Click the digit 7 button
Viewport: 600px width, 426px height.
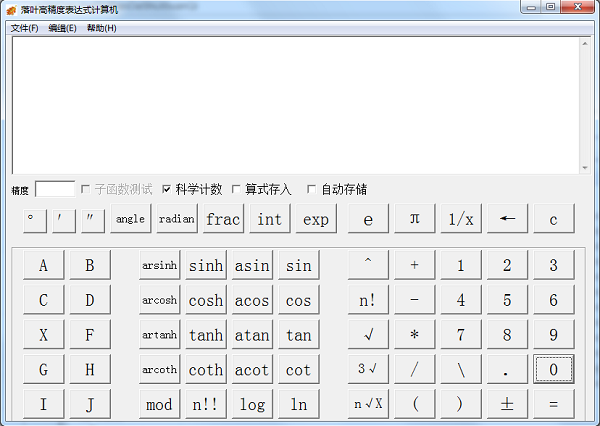461,335
